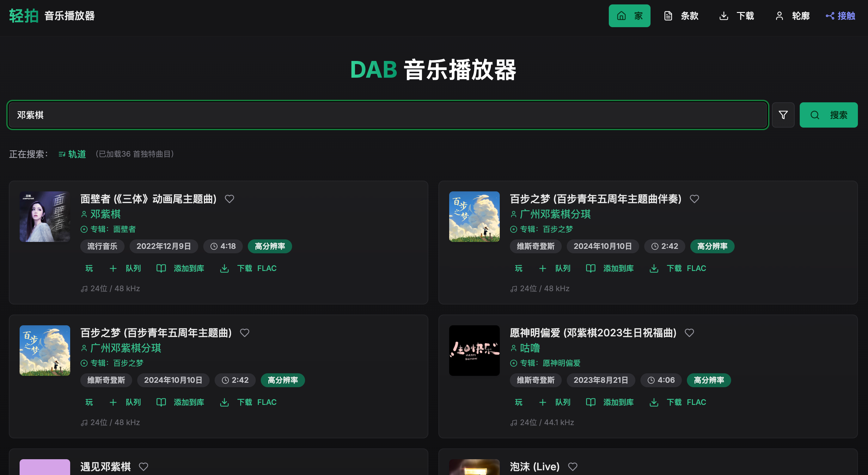This screenshot has height=475, width=868.
Task: Click artist icon beside 咕噜
Action: (x=514, y=348)
